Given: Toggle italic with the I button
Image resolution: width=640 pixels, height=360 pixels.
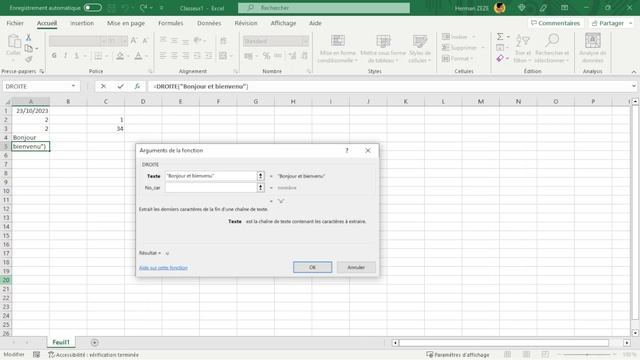Looking at the screenshot, I should [65, 56].
